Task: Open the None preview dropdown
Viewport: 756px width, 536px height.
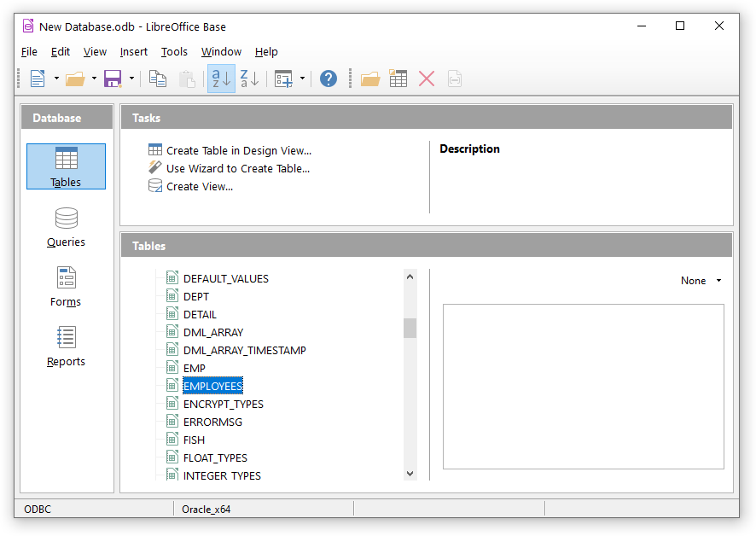Action: click(701, 280)
